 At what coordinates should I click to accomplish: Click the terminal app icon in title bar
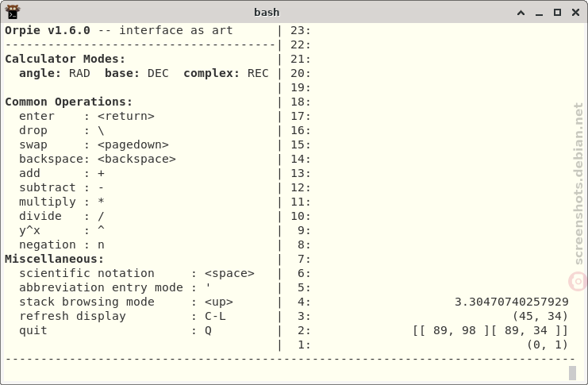[x=13, y=12]
